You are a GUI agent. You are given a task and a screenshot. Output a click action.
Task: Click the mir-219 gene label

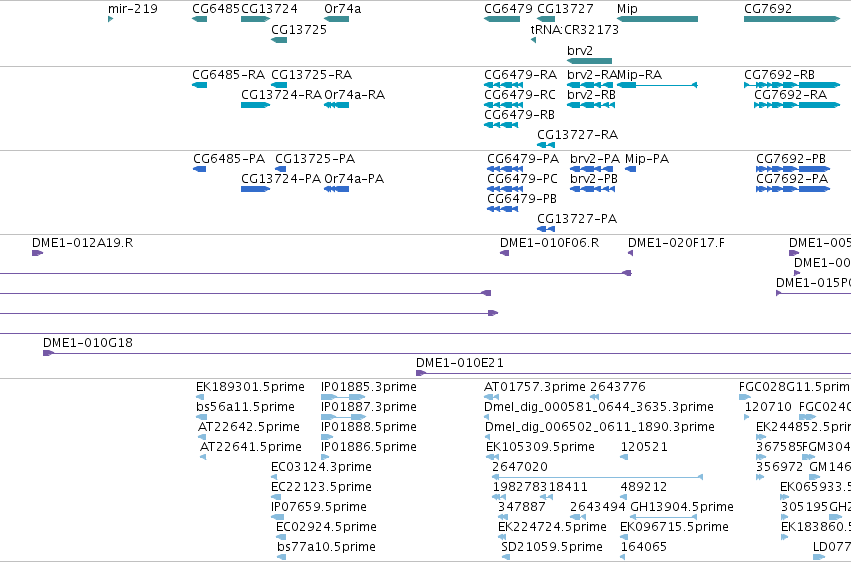click(132, 9)
